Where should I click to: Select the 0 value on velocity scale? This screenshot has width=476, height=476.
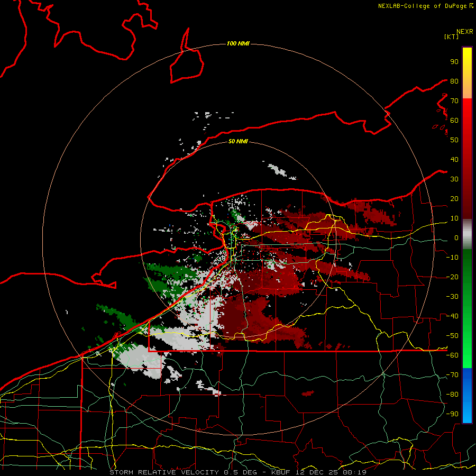tap(456, 237)
